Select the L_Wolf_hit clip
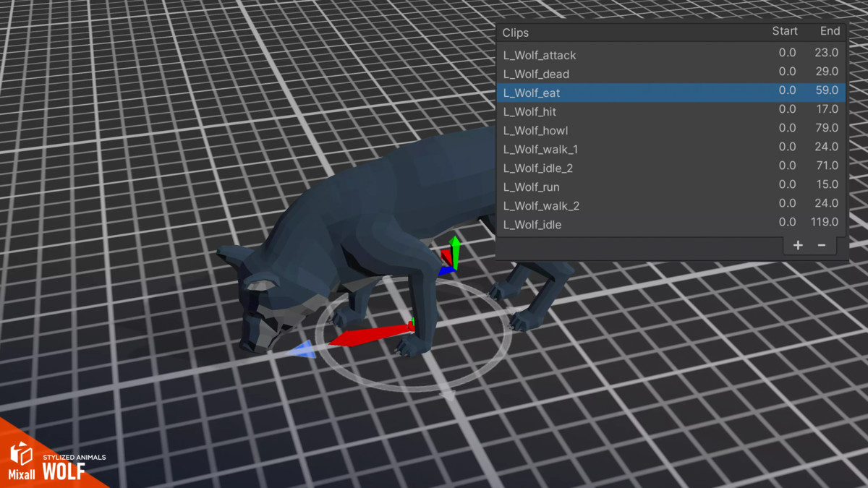 pyautogui.click(x=671, y=111)
